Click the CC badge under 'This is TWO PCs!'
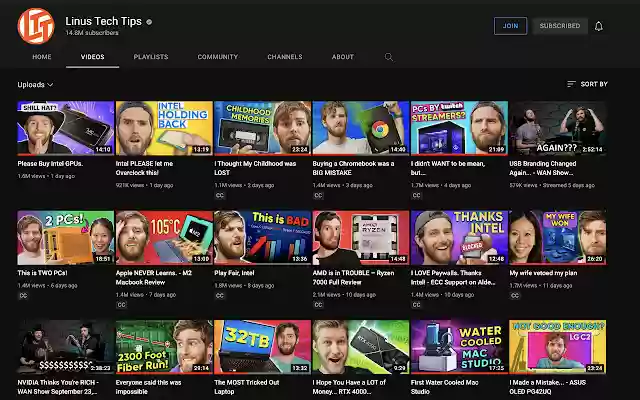The height and width of the screenshot is (400, 640). click(x=23, y=296)
